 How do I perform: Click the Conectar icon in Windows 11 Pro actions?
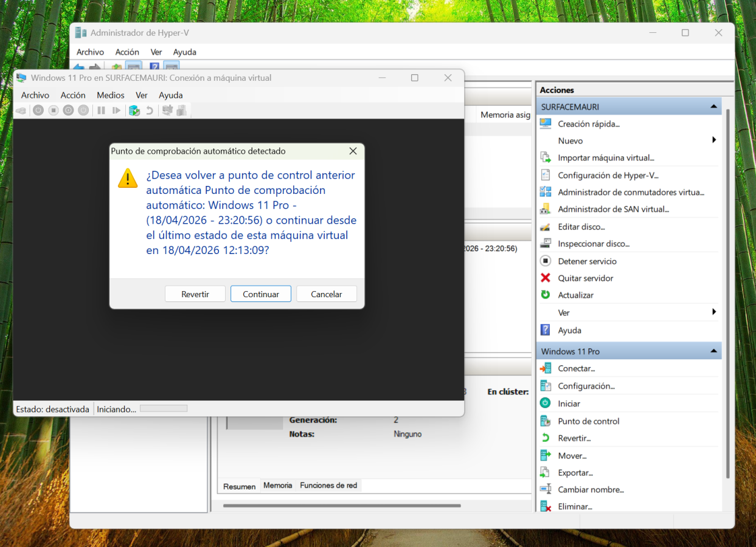pos(546,368)
